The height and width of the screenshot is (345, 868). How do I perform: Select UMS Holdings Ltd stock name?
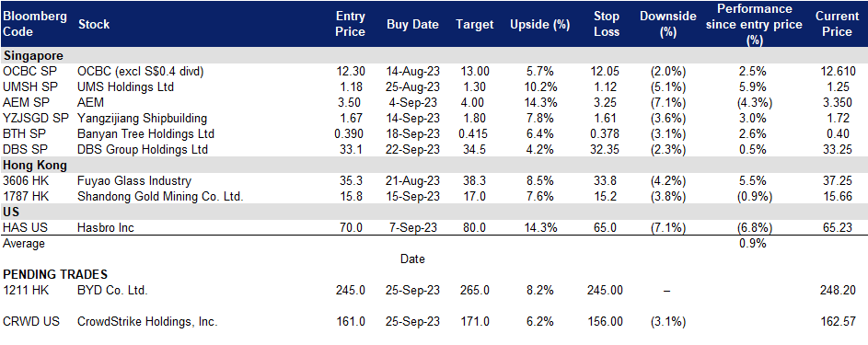(126, 86)
